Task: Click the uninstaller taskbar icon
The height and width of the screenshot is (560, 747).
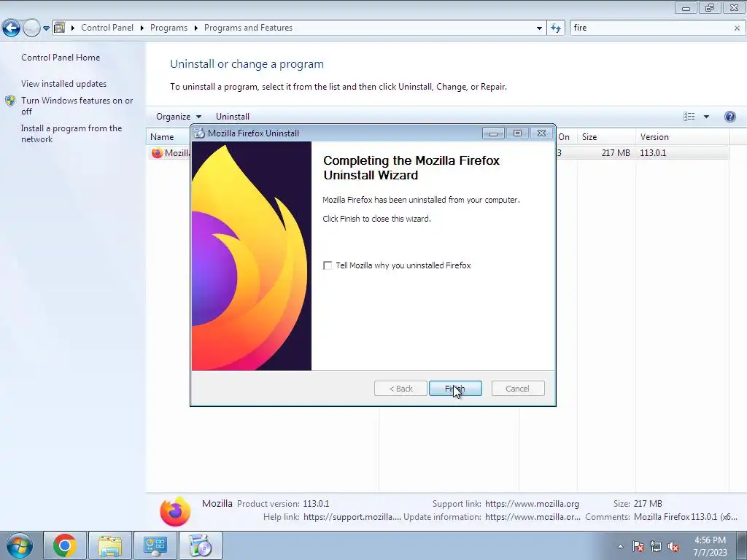Action: 201,545
